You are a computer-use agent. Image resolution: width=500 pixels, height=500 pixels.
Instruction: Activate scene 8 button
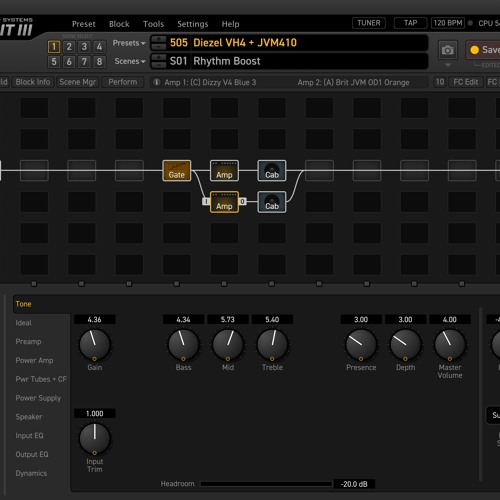point(99,62)
